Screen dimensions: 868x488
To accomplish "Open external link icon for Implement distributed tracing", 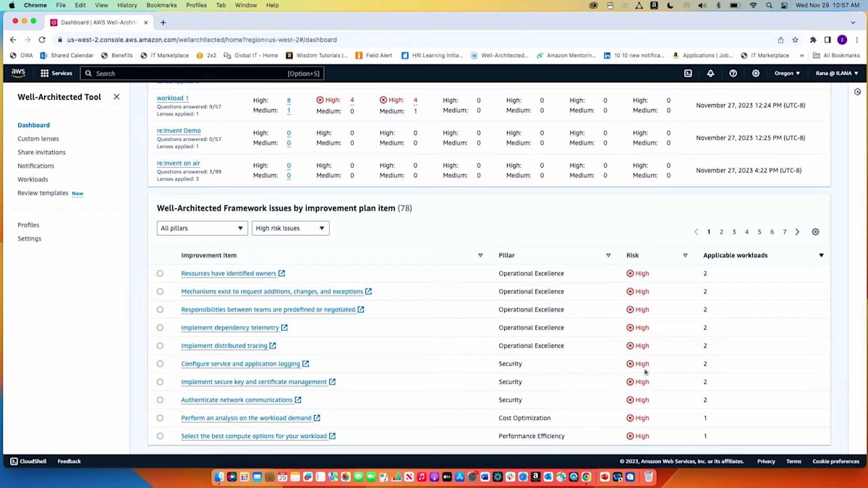I will (x=273, y=346).
